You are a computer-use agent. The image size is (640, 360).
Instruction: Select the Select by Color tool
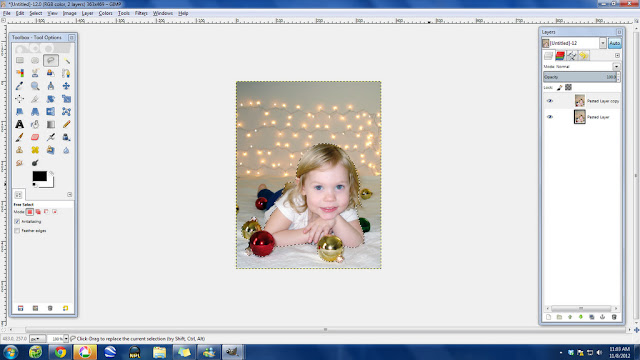20,73
